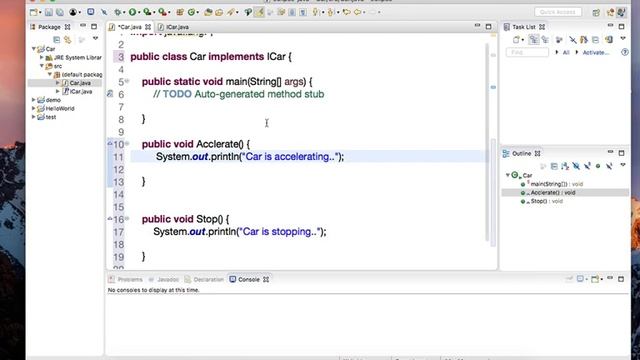Click the Activate... link in Task List
This screenshot has width=640, height=360.
pos(596,52)
